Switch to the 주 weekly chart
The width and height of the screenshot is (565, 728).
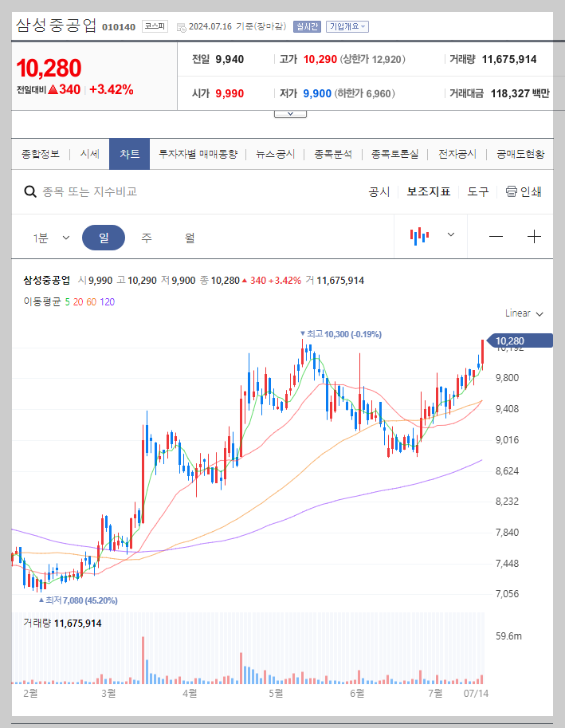[147, 238]
